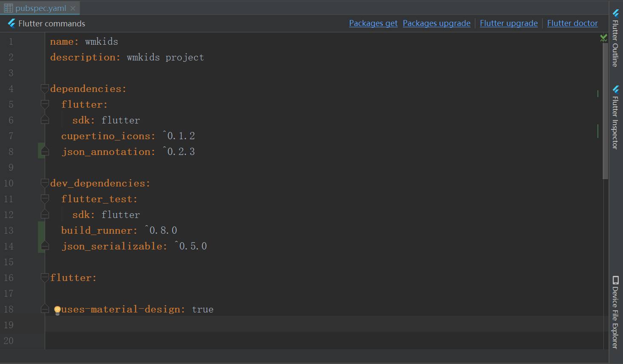Image resolution: width=623 pixels, height=364 pixels.
Task: Click the 'json_serializable' key
Action: point(112,246)
